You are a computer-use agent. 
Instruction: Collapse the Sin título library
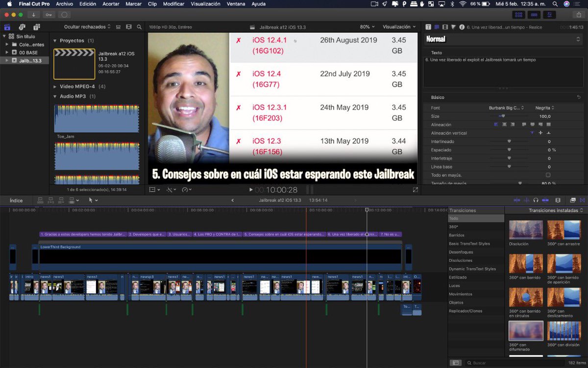tap(4, 36)
